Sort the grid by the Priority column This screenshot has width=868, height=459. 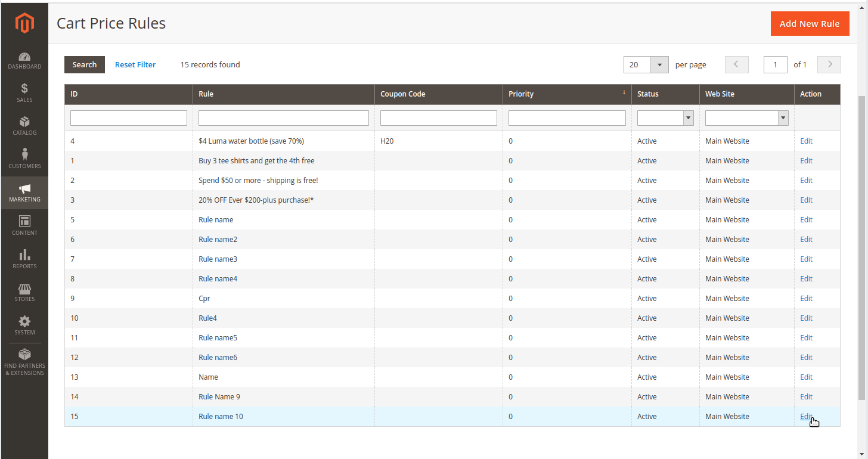[521, 94]
